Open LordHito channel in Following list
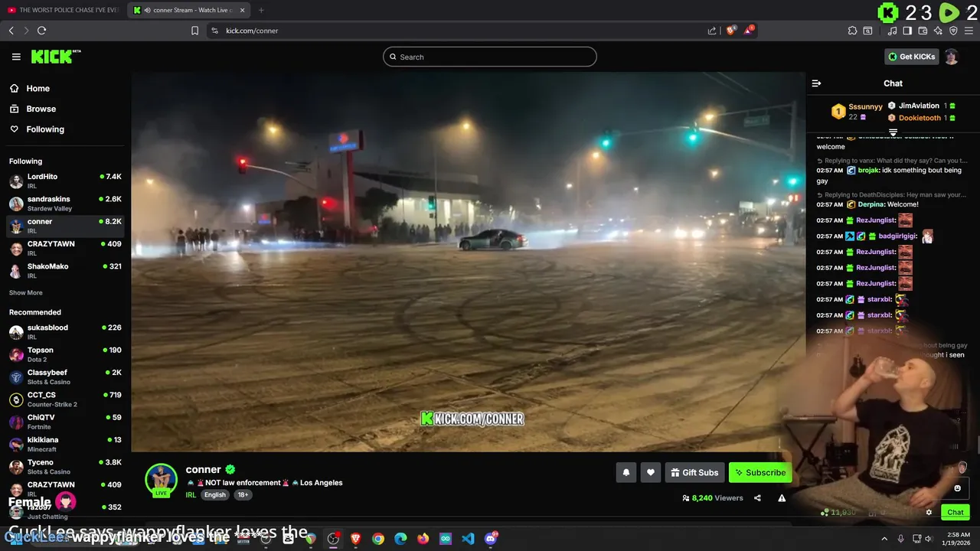980x551 pixels. coord(65,181)
